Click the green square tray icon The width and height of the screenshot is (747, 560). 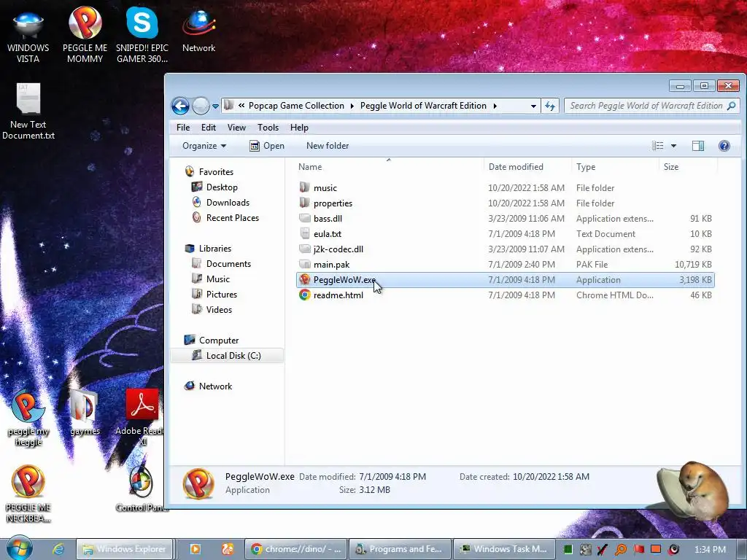tap(568, 550)
